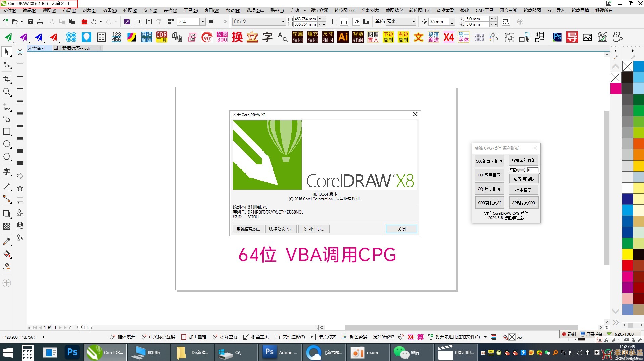
Task: Open the units 毫米 dropdown
Action: point(413,22)
